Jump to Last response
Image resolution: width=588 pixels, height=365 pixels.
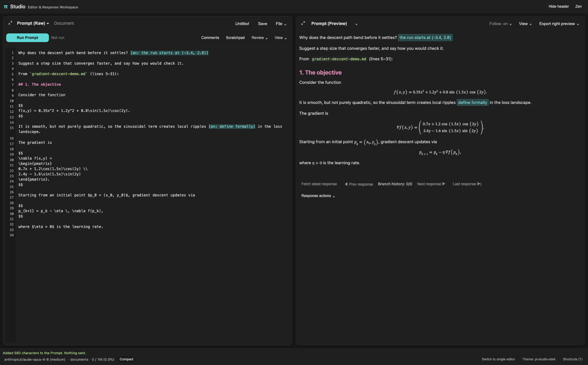[467, 184]
